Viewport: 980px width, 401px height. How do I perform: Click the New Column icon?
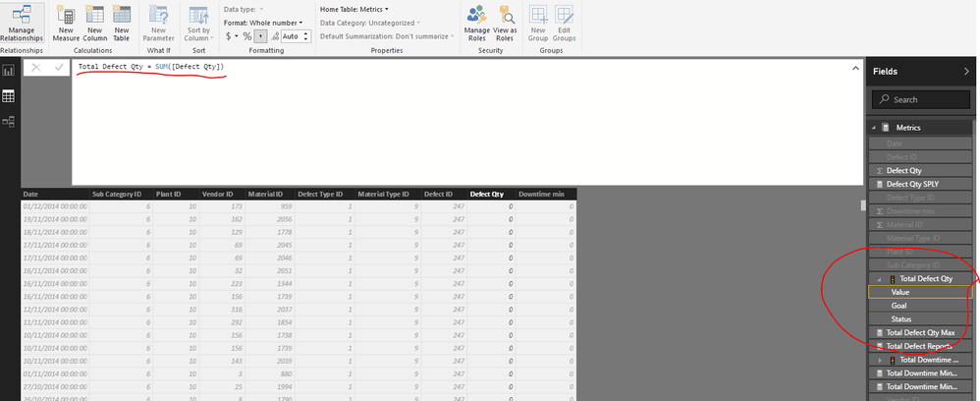point(94,22)
